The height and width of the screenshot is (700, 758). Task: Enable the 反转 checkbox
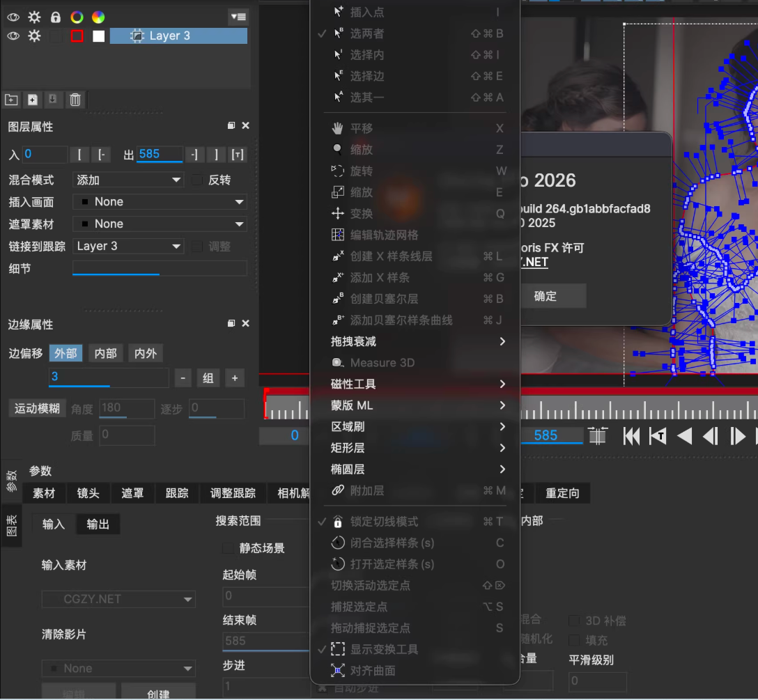[197, 180]
